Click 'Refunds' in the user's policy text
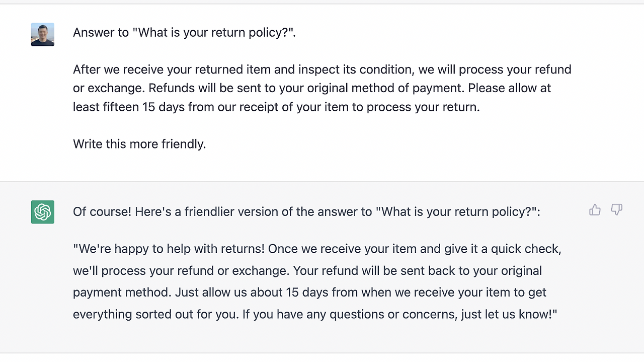Screen dimensions: 644x362 pyautogui.click(x=170, y=88)
